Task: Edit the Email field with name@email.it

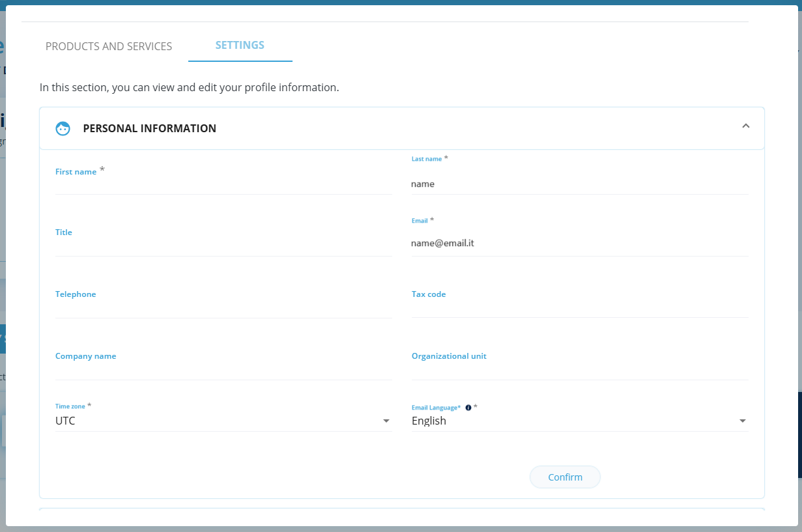Action: click(579, 244)
